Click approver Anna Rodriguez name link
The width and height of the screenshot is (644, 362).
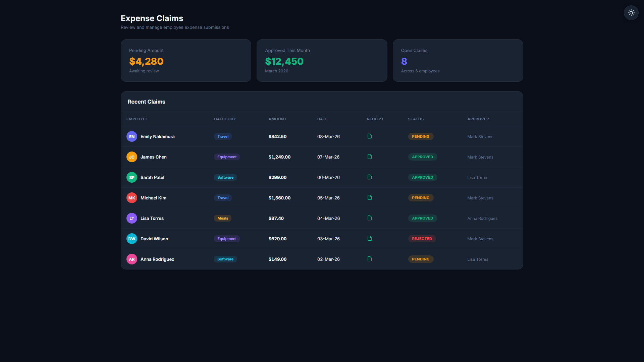(x=482, y=219)
